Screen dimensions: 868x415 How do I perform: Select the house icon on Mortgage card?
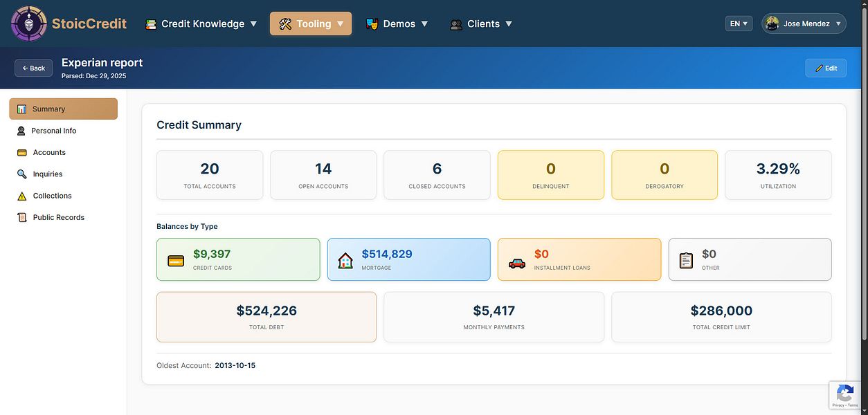pos(345,259)
